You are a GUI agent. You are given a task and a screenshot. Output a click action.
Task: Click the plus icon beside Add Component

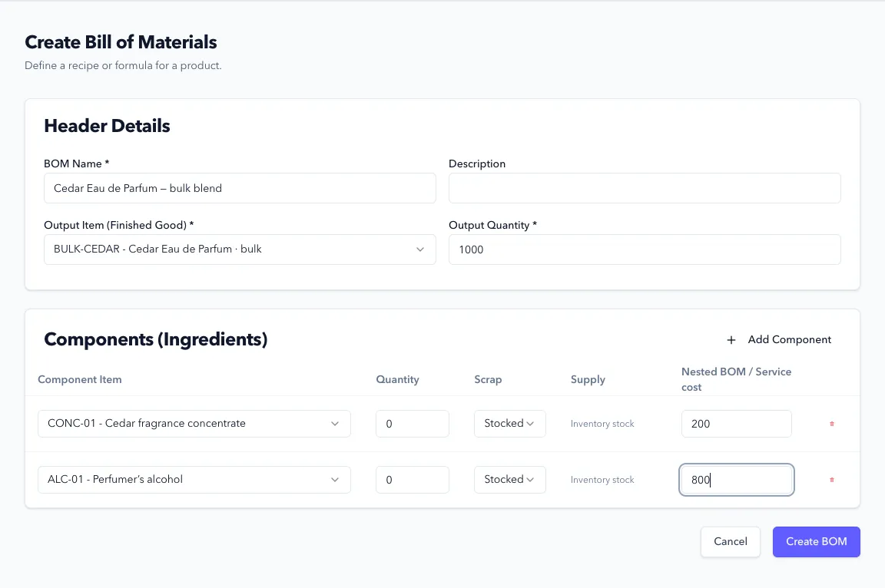pyautogui.click(x=731, y=340)
